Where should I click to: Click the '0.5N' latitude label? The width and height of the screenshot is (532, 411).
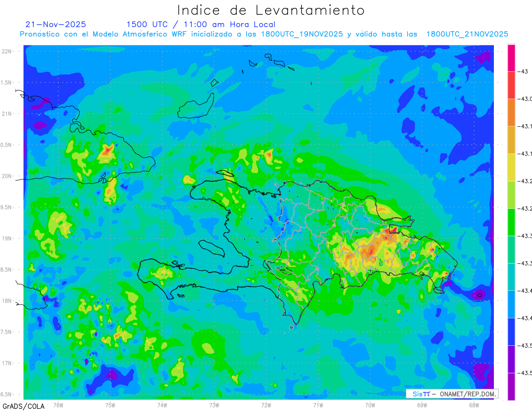(x=6, y=145)
